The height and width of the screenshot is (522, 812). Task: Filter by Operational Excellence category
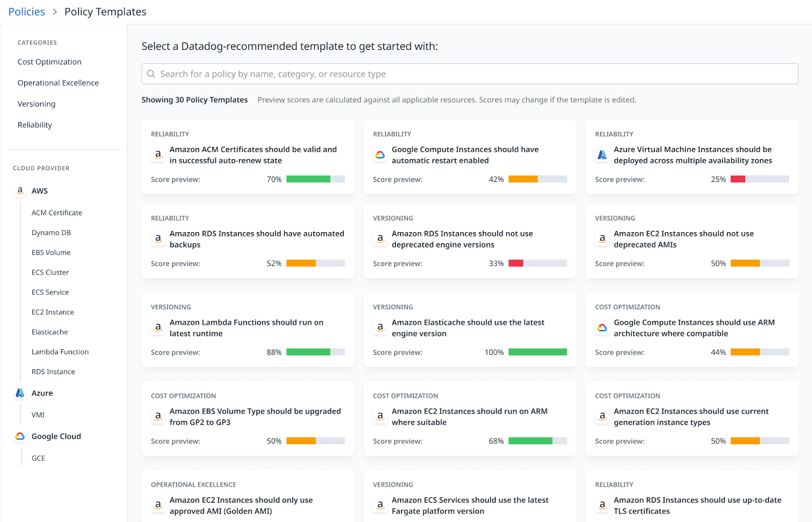(58, 83)
